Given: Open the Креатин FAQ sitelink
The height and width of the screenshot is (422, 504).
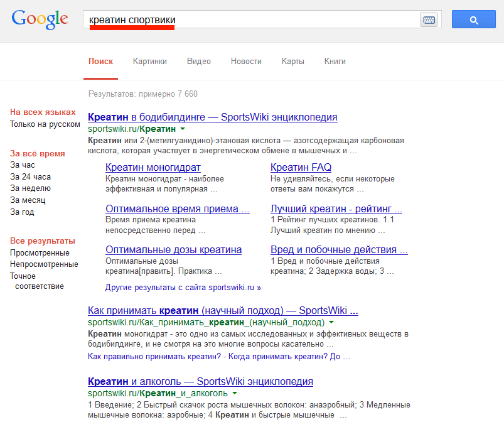Looking at the screenshot, I should (x=301, y=168).
